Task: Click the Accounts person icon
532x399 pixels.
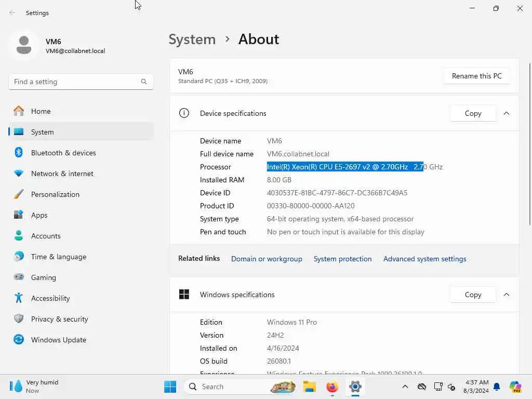Action: click(x=19, y=235)
